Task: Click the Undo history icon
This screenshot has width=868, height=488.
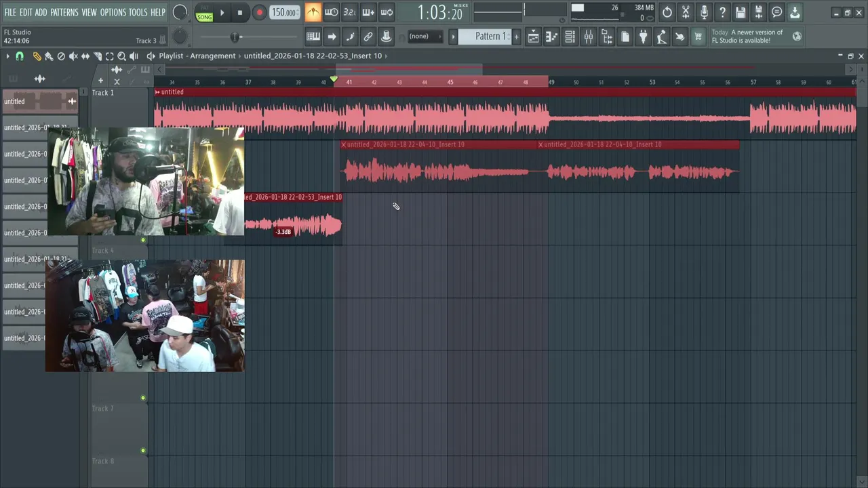Action: [667, 12]
